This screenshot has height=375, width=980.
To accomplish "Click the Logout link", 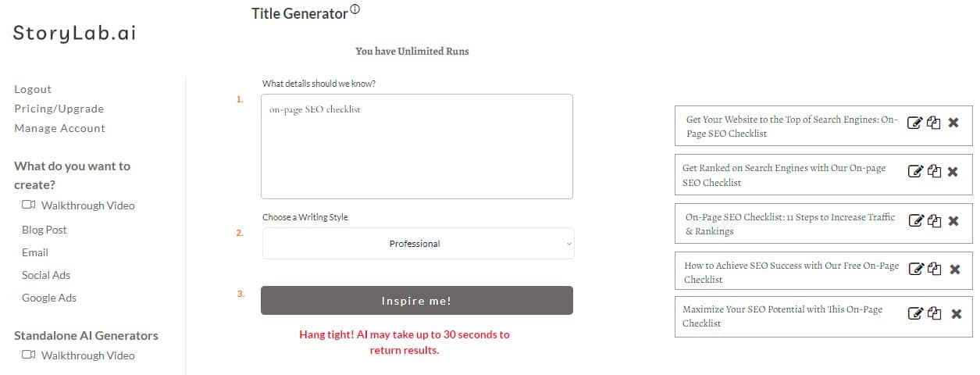I will (x=33, y=89).
